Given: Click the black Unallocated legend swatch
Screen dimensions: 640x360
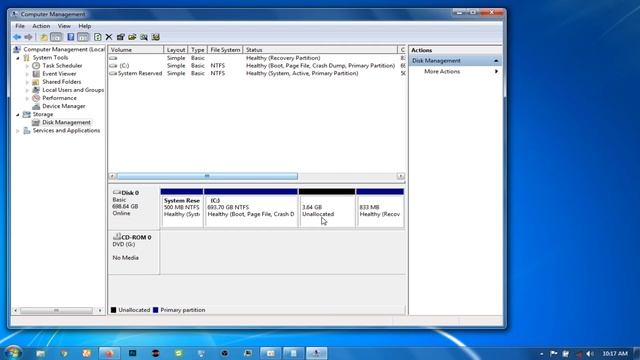Looking at the screenshot, I should click(x=113, y=310).
